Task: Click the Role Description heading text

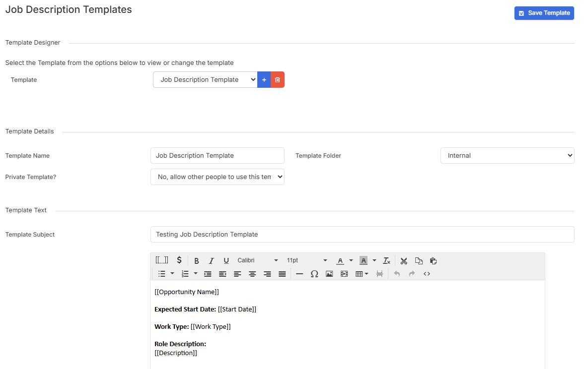Action: click(x=180, y=344)
